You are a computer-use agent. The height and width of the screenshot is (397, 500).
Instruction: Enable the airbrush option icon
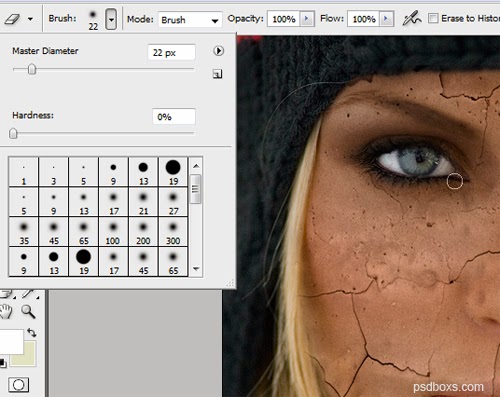(412, 19)
